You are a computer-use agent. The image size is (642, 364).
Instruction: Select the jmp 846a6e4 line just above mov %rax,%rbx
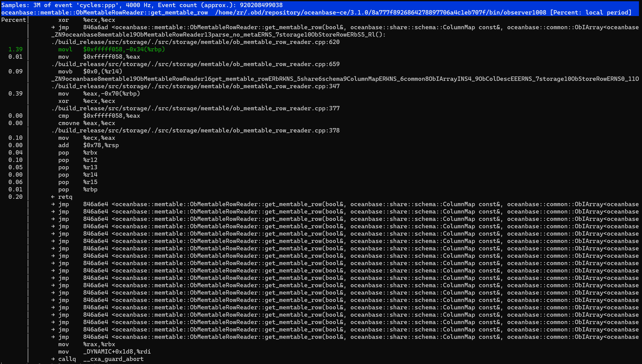[345, 337]
